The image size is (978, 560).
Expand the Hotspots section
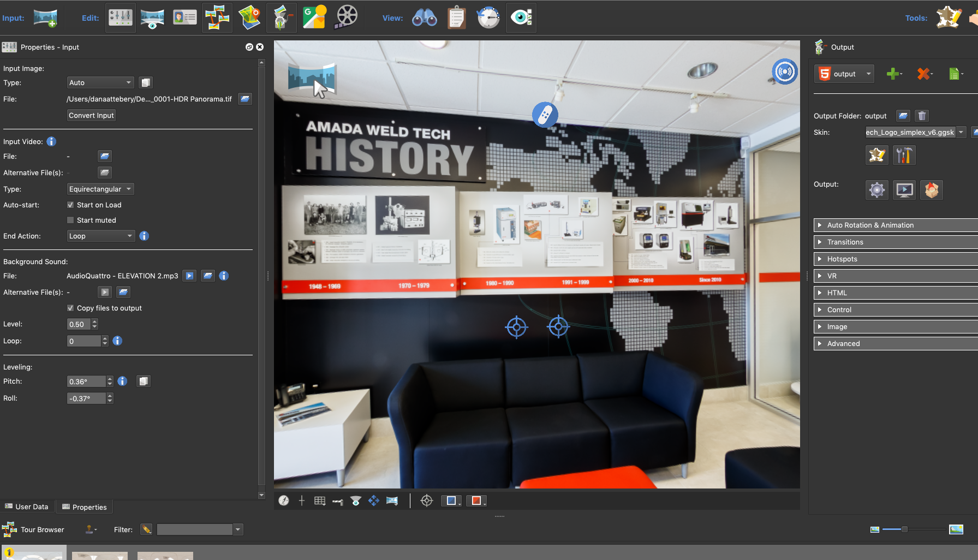click(895, 259)
